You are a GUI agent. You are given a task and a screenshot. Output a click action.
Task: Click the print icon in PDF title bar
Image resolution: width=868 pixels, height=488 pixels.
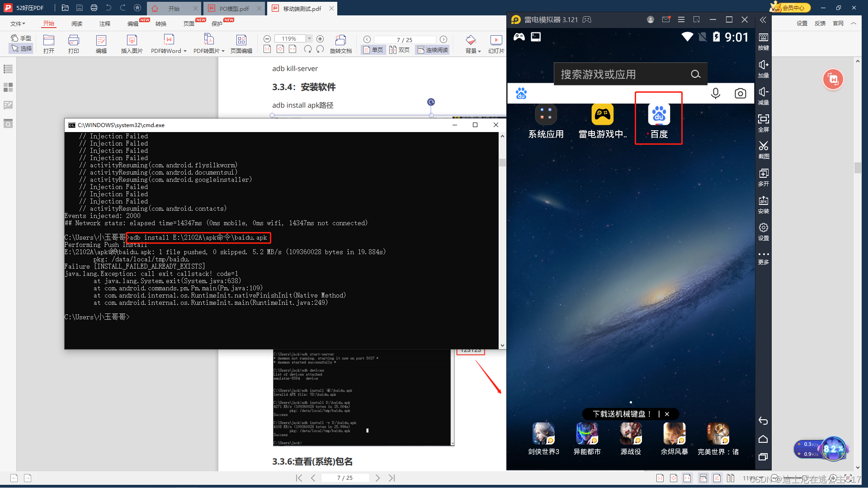[94, 8]
